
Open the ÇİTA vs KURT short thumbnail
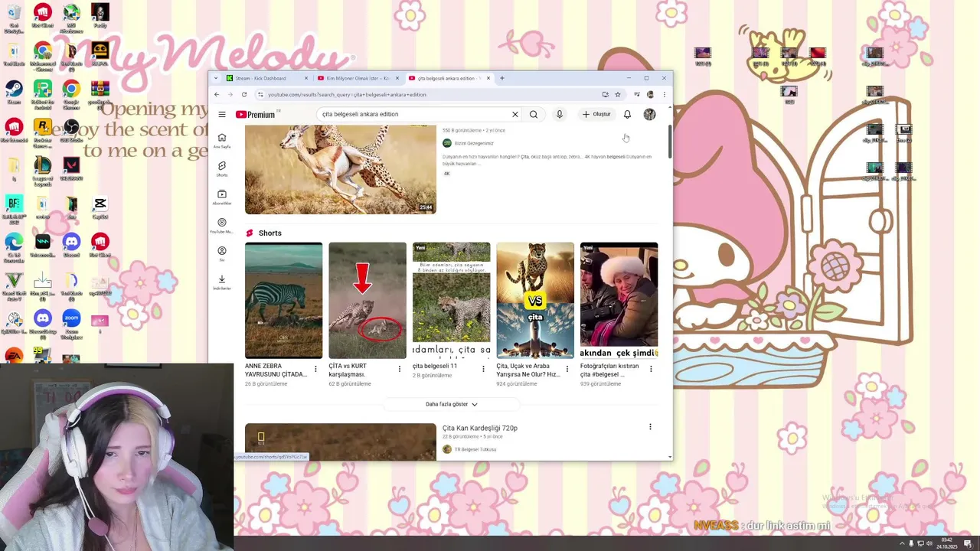point(367,300)
